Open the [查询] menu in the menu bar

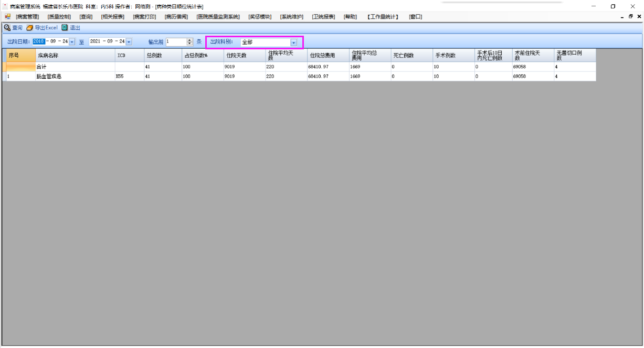pos(86,17)
